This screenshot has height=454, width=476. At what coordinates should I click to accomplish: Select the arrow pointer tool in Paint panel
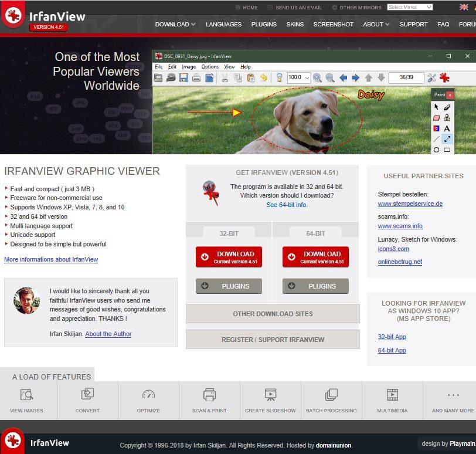point(436,107)
